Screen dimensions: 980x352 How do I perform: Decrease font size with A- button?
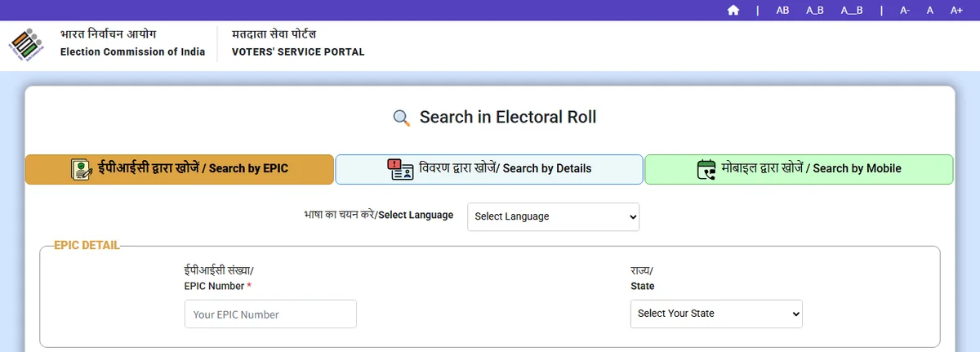905,10
